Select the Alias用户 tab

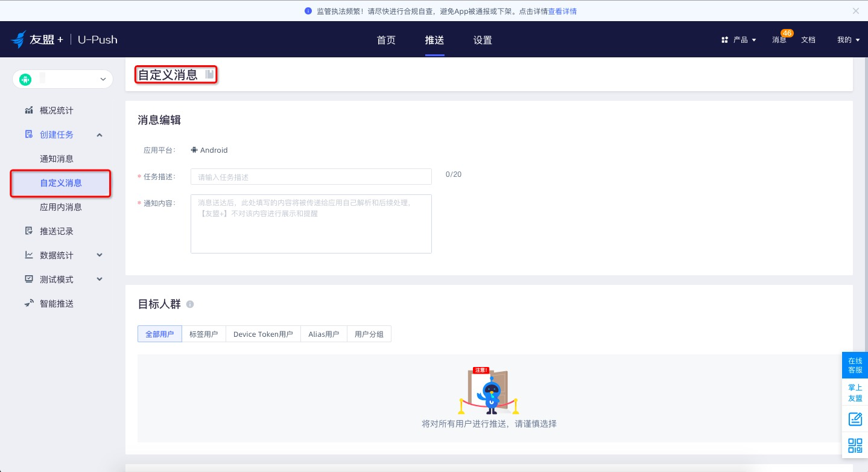pos(324,334)
